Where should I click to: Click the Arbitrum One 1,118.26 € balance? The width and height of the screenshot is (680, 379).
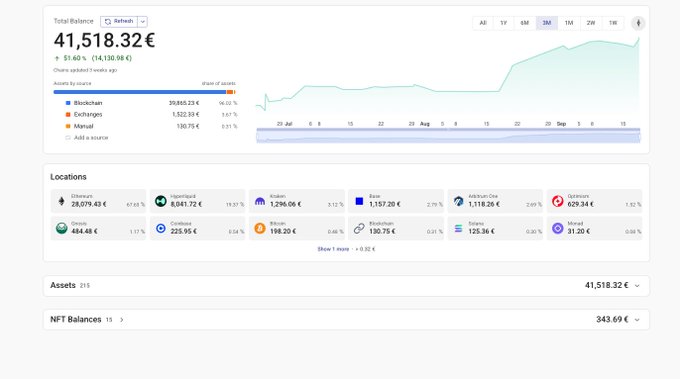pos(484,204)
